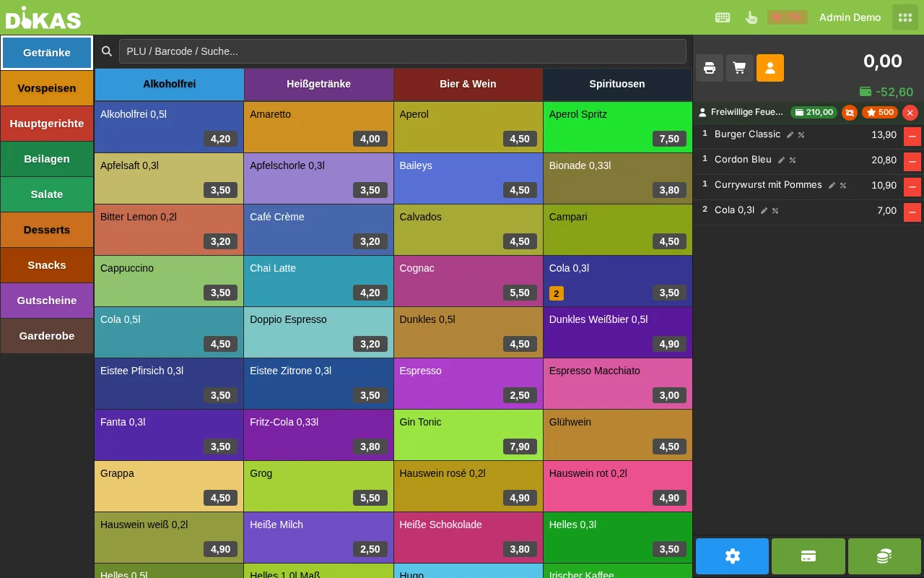924x578 pixels.
Task: Filter by Bier & Wein subcategory
Action: point(468,84)
